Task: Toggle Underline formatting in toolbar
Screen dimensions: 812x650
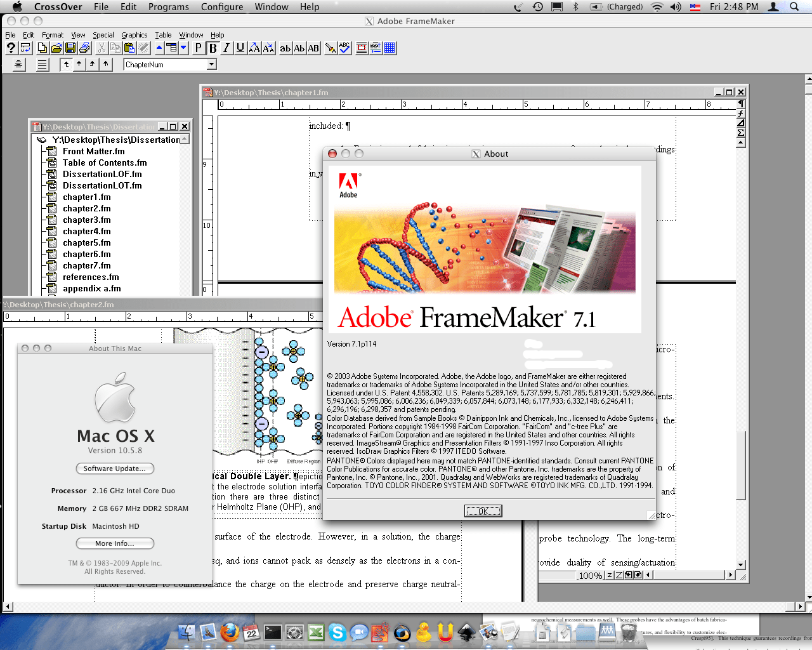Action: (240, 48)
